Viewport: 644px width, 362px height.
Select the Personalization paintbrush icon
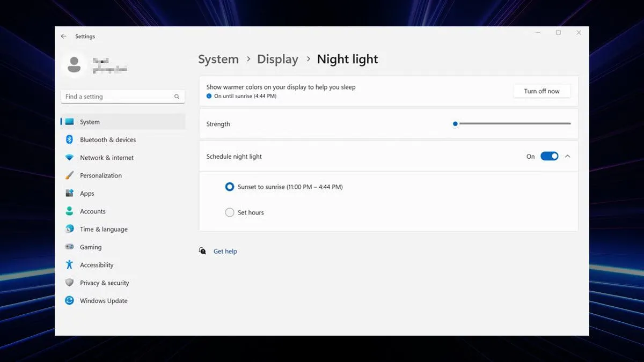click(x=69, y=175)
